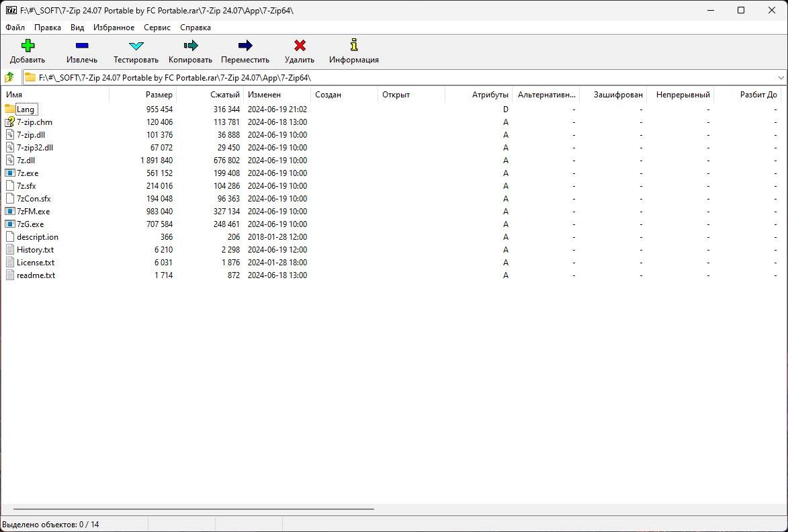
Task: Click the address bar path field
Action: [x=405, y=78]
